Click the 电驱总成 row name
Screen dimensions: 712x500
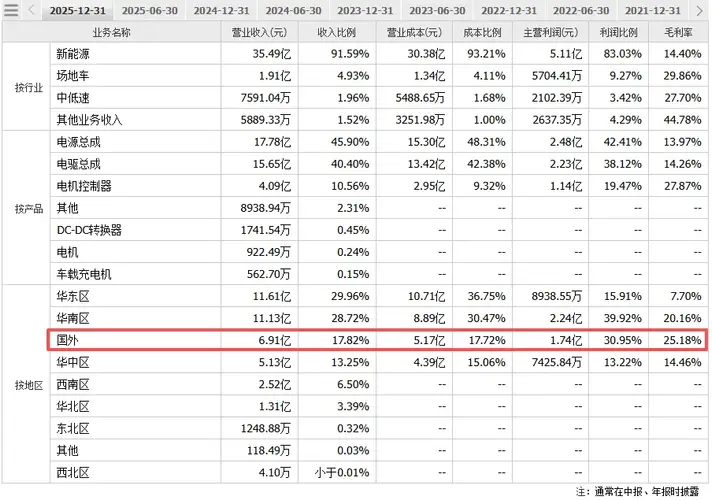click(78, 164)
